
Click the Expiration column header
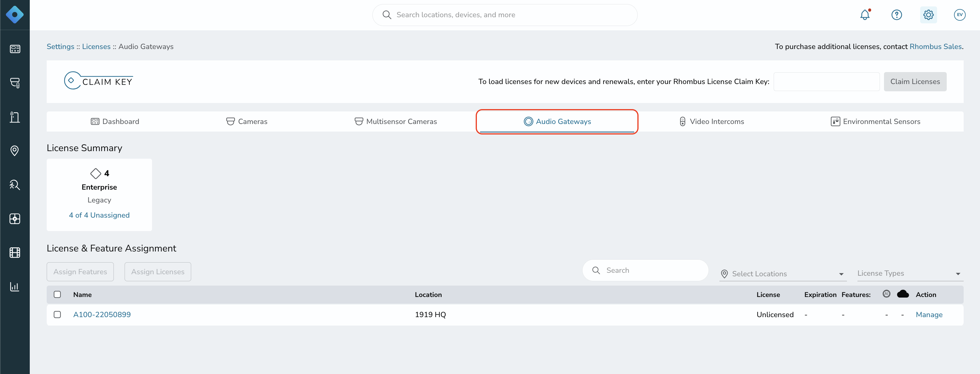[x=820, y=295]
